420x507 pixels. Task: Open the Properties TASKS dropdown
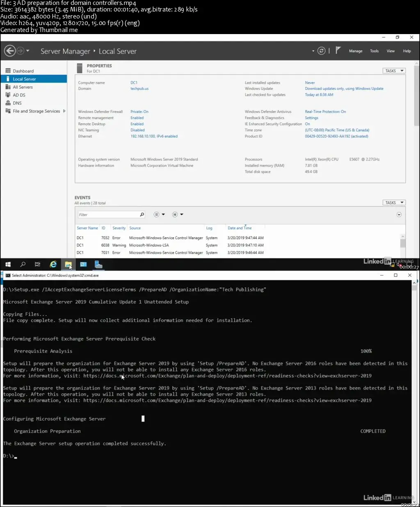click(394, 71)
